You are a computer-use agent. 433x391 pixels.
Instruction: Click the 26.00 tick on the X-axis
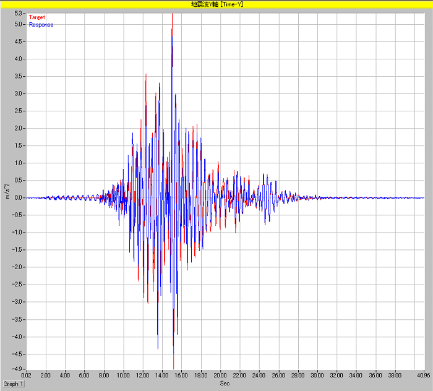(279, 375)
